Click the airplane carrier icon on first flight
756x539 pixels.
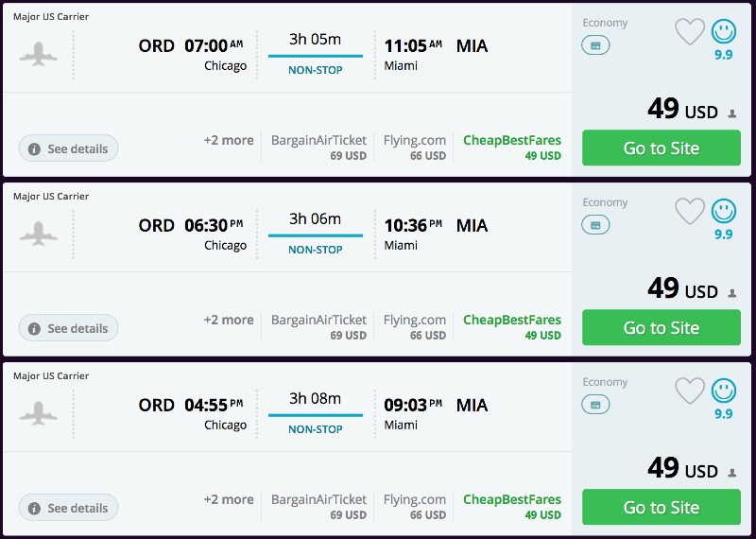[x=39, y=53]
